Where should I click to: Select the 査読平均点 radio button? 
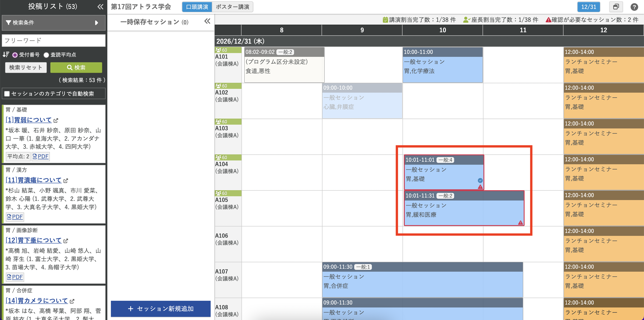pyautogui.click(x=46, y=55)
